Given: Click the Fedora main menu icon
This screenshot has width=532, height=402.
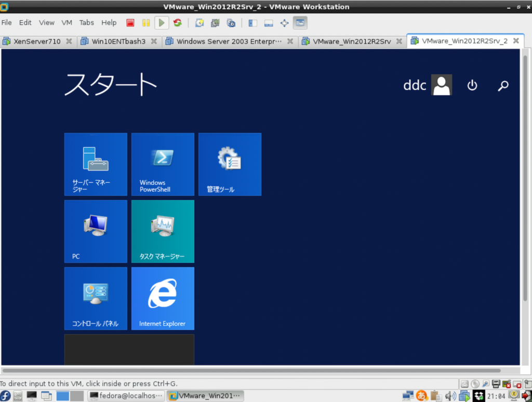Looking at the screenshot, I should click(5, 396).
